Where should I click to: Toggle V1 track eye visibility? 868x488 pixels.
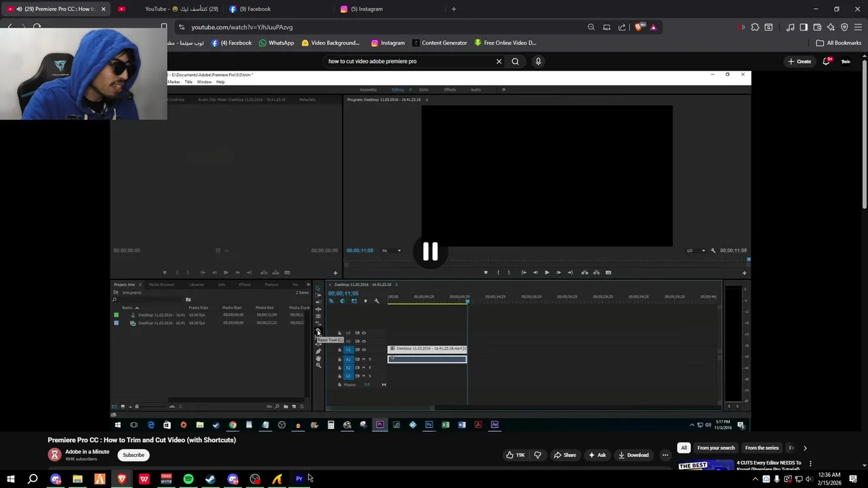pos(363,350)
